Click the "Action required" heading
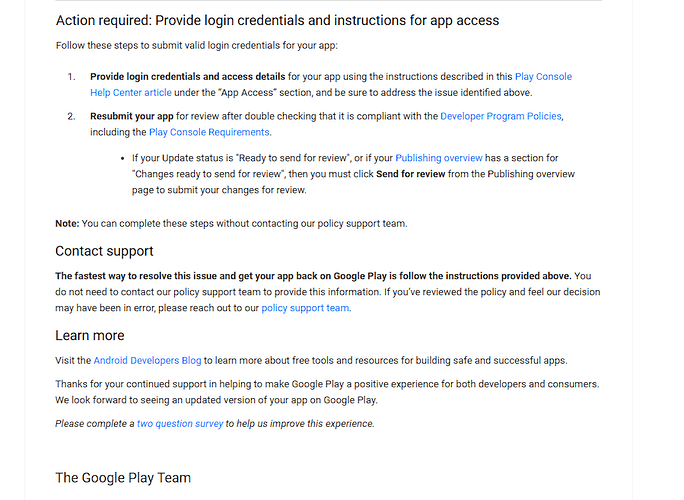 [x=277, y=20]
